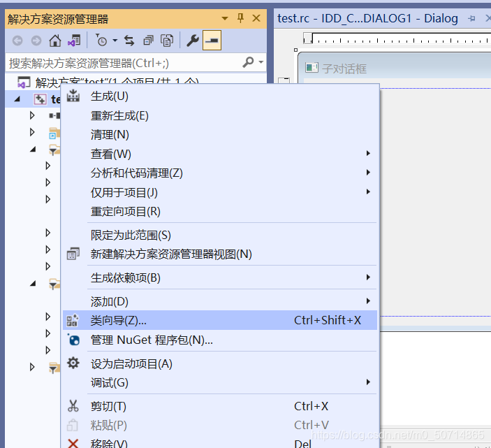Choose 新建解决方案资源管理器视图(N)
The height and width of the screenshot is (448, 491).
tap(219, 254)
